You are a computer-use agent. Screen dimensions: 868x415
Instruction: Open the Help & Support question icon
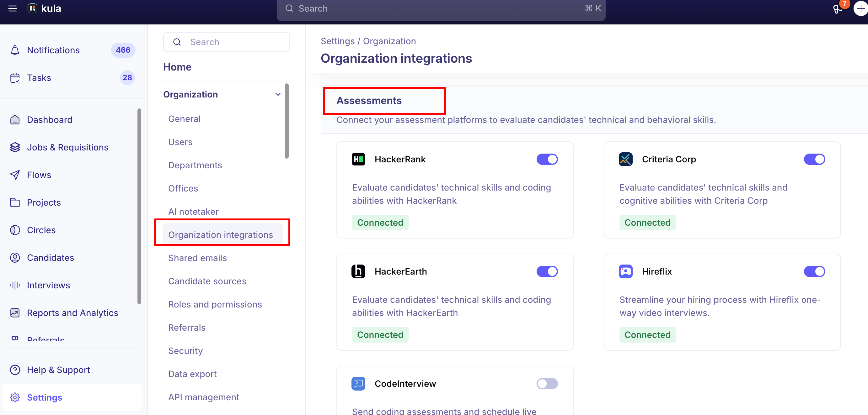tap(15, 370)
